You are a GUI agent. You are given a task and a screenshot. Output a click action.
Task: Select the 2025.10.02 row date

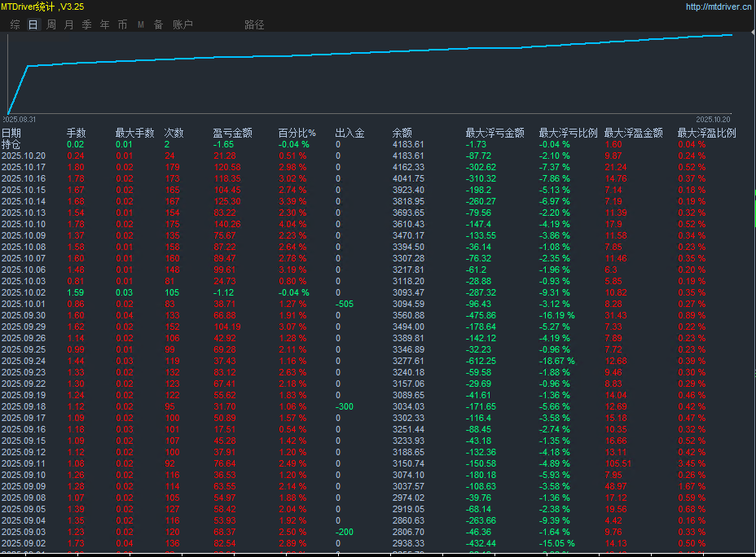click(24, 292)
